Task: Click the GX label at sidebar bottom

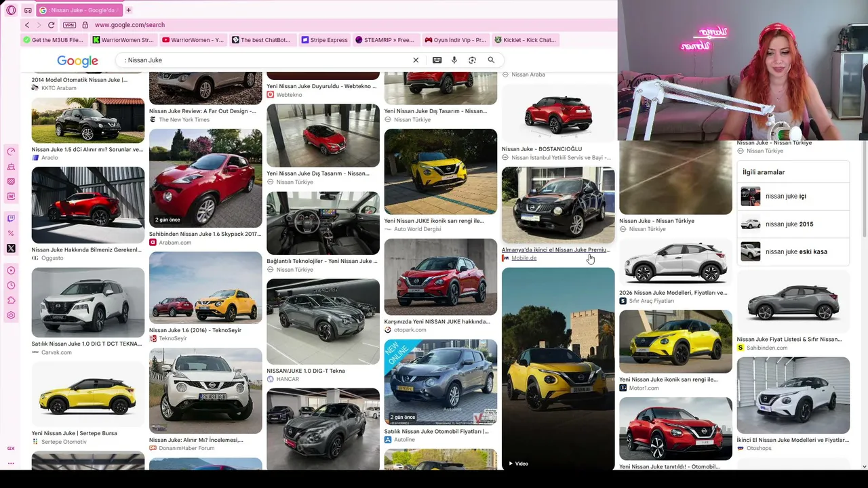Action: pyautogui.click(x=11, y=449)
